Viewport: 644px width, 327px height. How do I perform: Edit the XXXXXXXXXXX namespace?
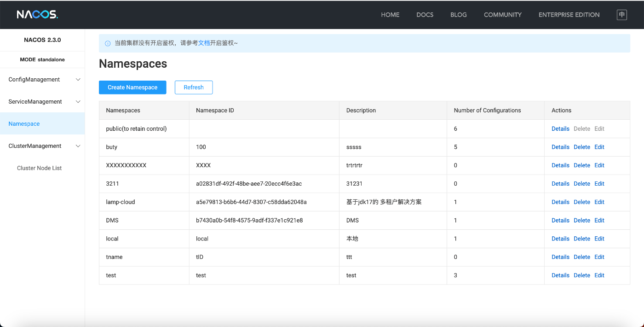click(x=599, y=165)
